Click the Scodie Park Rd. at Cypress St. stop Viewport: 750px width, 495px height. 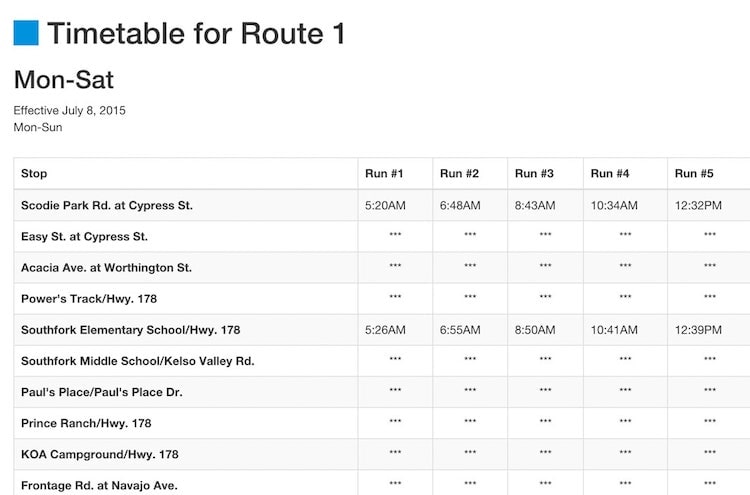(x=107, y=206)
